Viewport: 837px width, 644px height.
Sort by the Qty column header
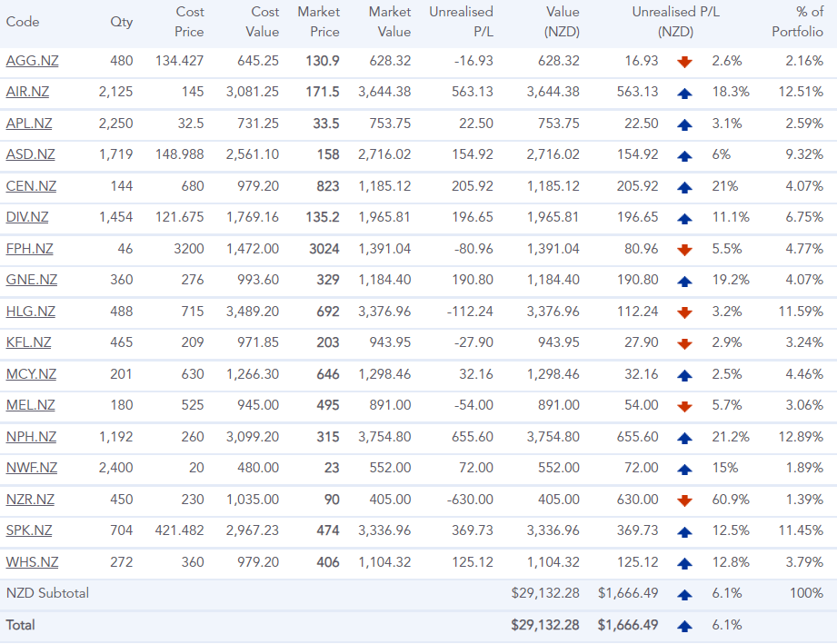point(121,22)
